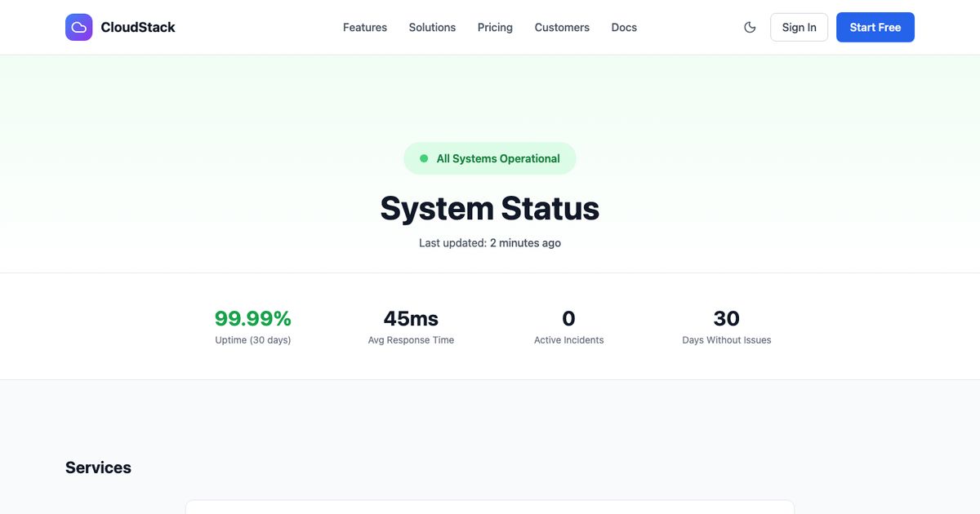The height and width of the screenshot is (514, 980).
Task: Click the "Last updated: 2 minutes ago" text
Action: tap(490, 243)
